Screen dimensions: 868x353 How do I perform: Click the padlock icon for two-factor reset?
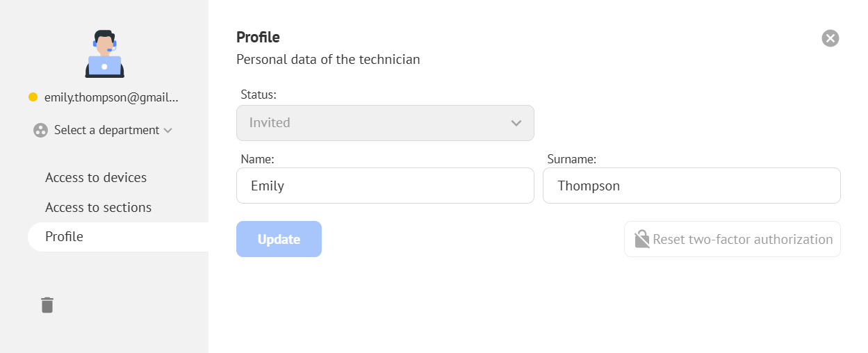[x=642, y=239]
